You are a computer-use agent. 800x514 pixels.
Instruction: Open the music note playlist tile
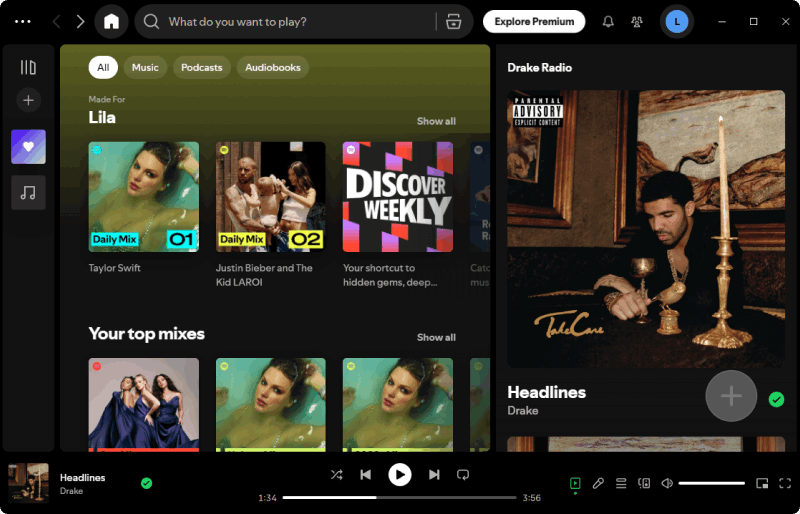(x=29, y=192)
